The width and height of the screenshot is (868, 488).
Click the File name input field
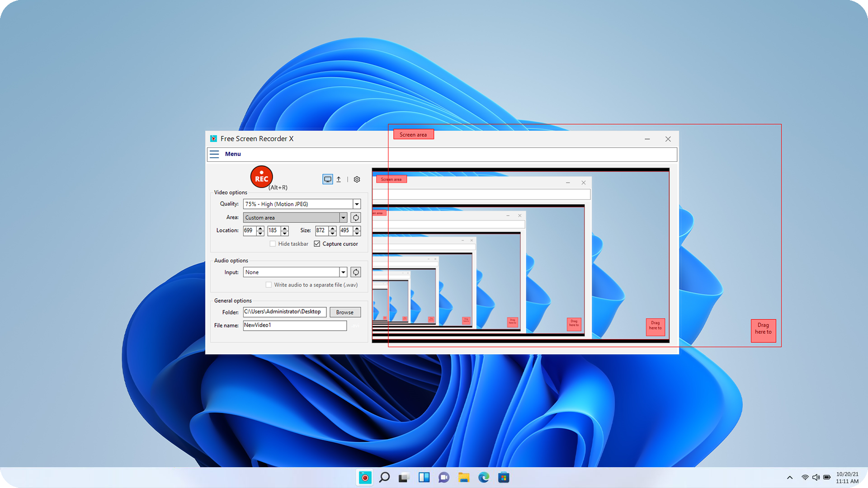[x=294, y=325]
